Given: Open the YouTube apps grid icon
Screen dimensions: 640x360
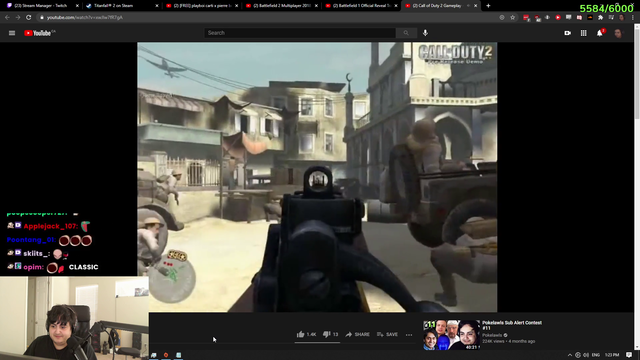Looking at the screenshot, I should coord(584,33).
